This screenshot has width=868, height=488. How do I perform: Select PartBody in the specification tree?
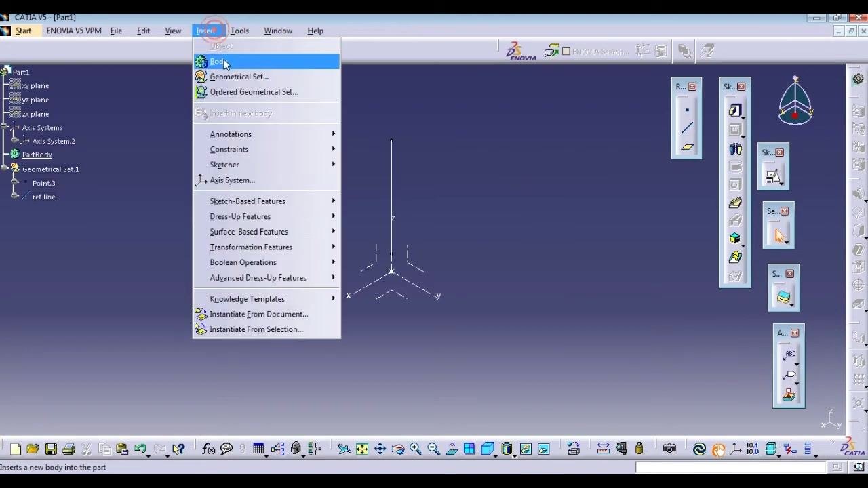point(37,155)
